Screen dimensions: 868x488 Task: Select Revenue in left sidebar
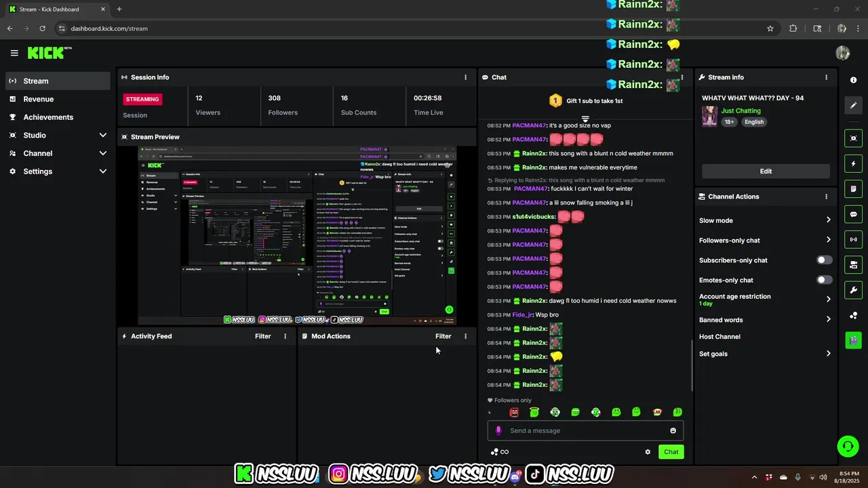tap(58, 99)
